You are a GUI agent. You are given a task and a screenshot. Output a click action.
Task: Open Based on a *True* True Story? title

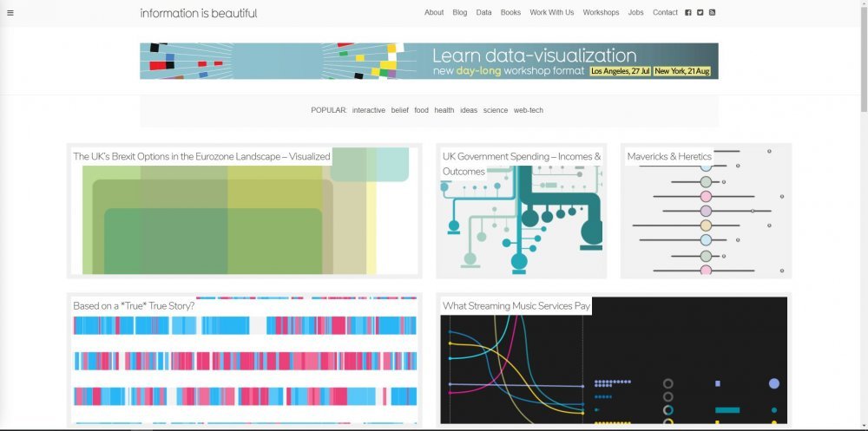pos(134,305)
